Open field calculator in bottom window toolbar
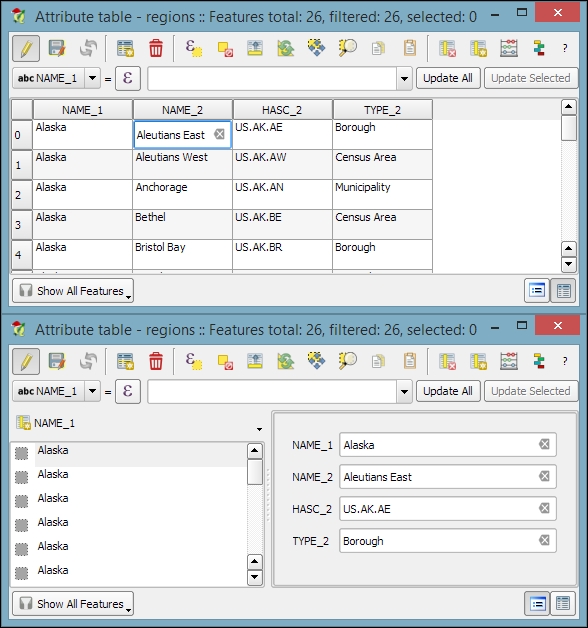 click(x=509, y=362)
